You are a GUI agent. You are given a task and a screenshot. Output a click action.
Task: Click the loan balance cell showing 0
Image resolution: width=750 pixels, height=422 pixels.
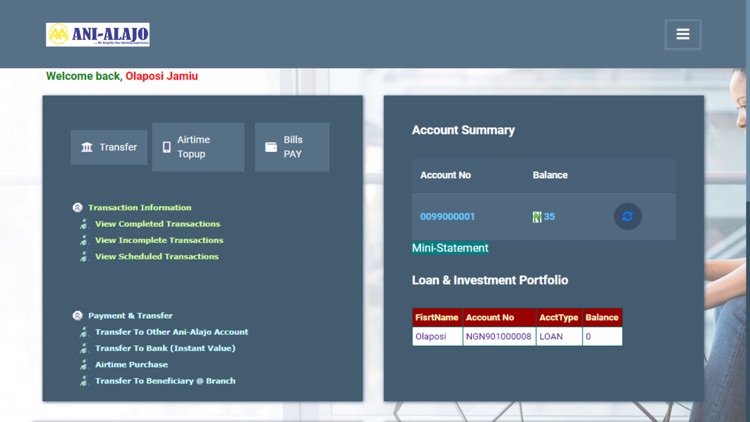coord(602,336)
